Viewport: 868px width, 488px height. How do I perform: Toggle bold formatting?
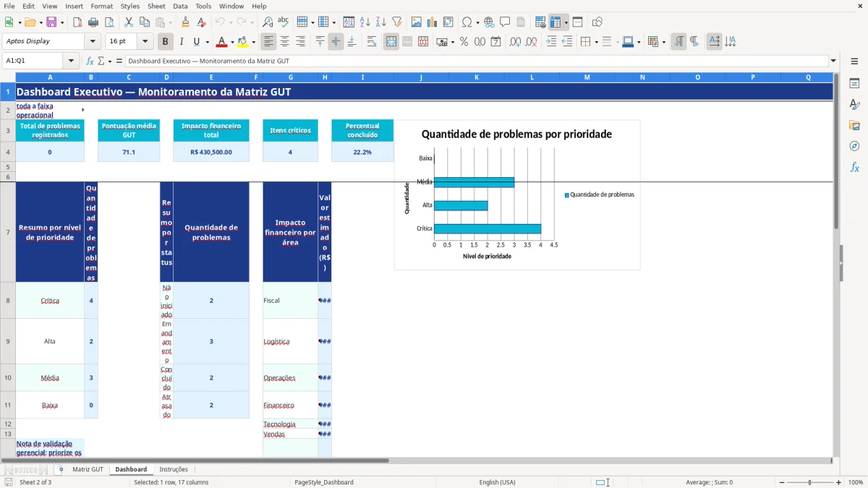(166, 42)
